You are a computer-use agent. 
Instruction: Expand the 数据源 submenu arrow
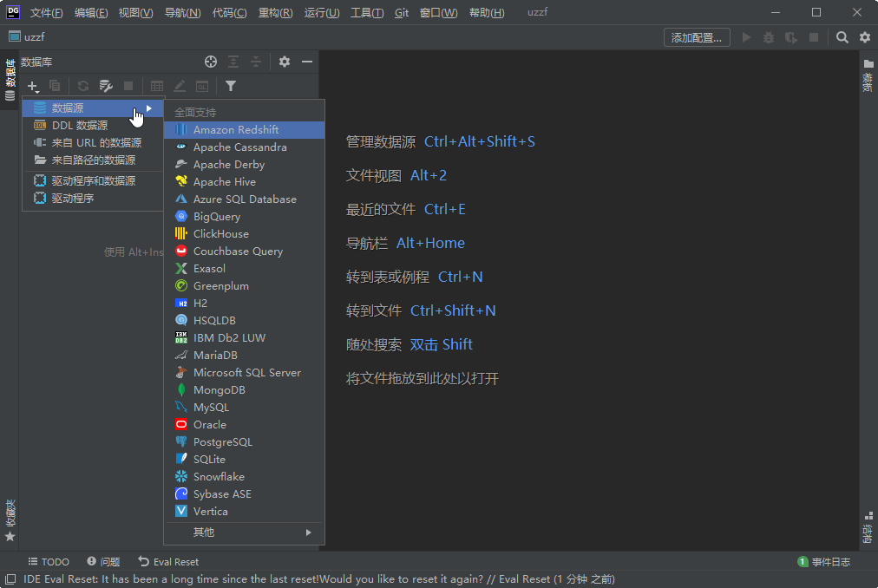149,108
